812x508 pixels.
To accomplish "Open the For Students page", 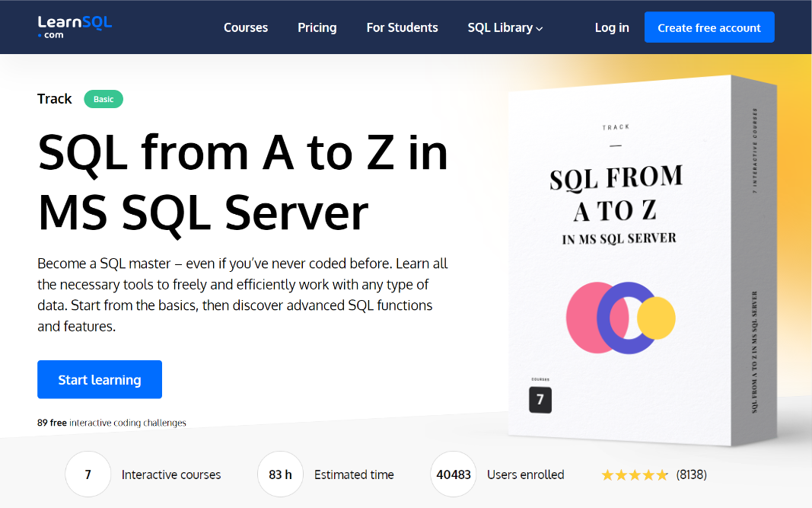I will pyautogui.click(x=402, y=27).
